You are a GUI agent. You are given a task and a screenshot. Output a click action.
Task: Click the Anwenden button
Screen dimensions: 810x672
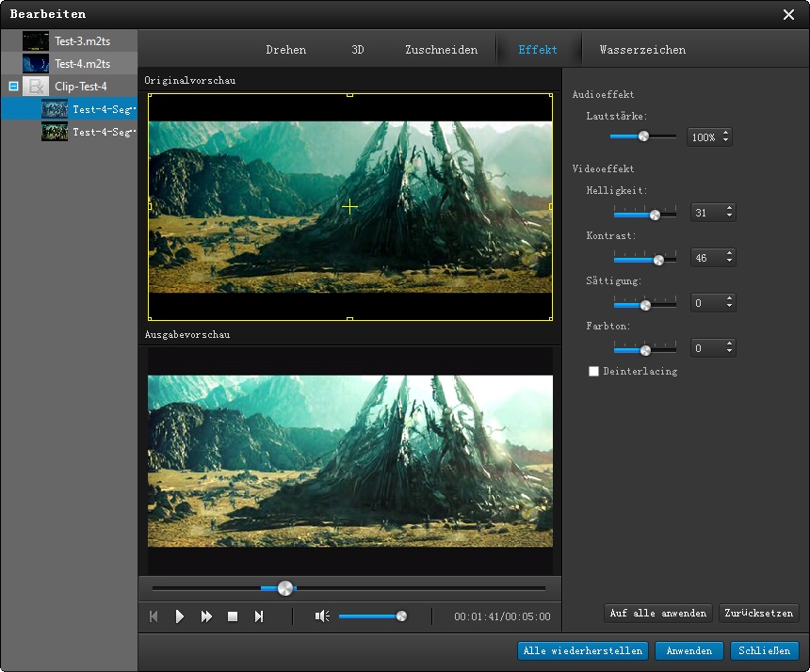(x=688, y=651)
